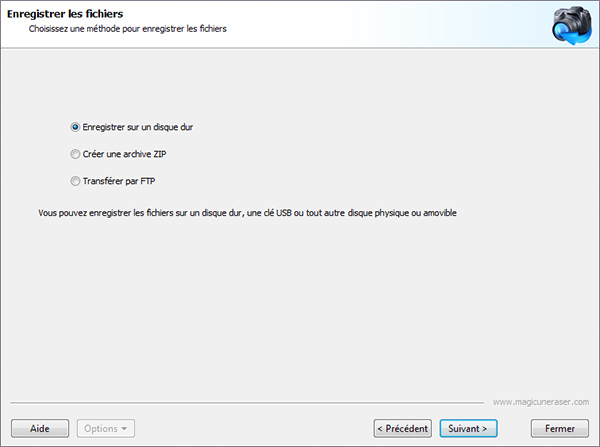Click the horizontal separator line above the buttons

tap(247, 403)
